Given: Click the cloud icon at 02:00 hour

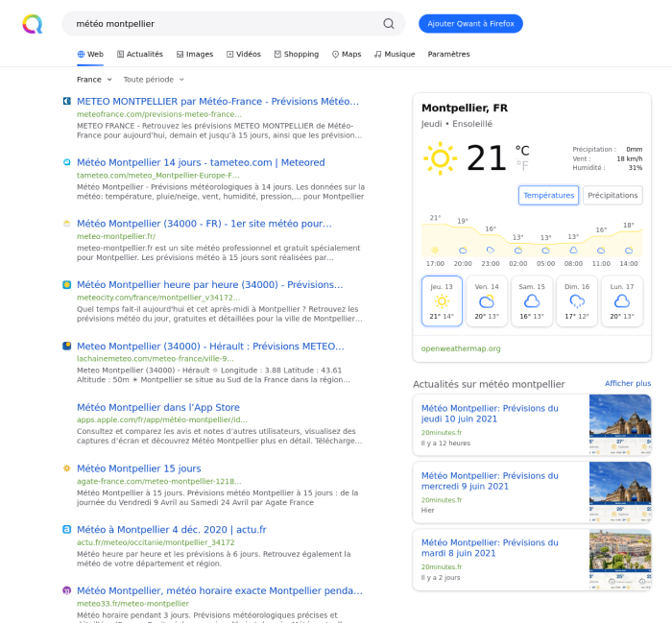Looking at the screenshot, I should [x=518, y=251].
